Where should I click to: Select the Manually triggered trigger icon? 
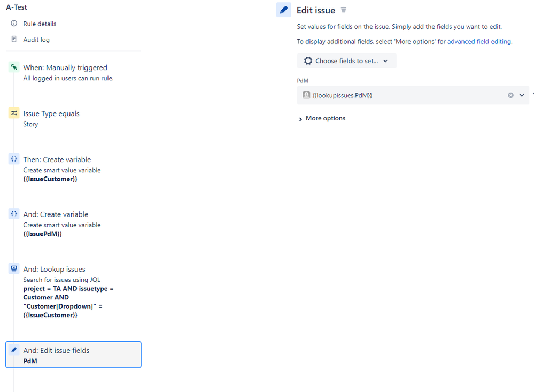click(x=13, y=67)
